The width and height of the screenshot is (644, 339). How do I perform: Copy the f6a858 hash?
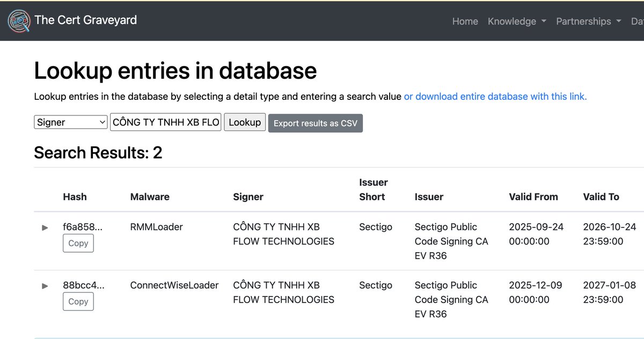[78, 243]
